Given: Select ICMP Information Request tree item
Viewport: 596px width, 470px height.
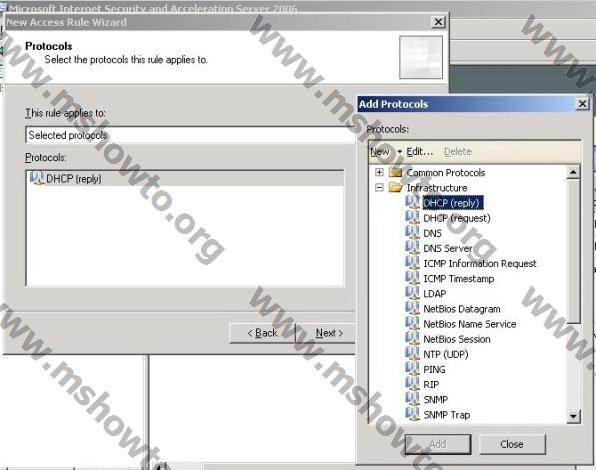Looking at the screenshot, I should click(x=480, y=263).
